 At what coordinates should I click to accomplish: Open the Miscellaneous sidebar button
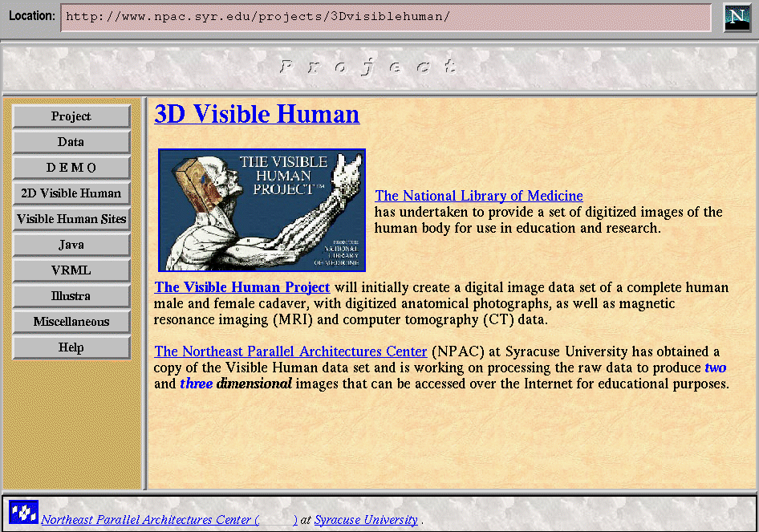click(71, 322)
